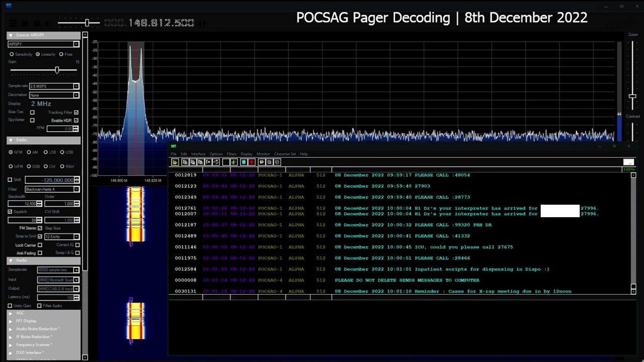644x362 pixels.
Task: Toggle the Tracking Filter checkbox
Action: click(x=76, y=112)
